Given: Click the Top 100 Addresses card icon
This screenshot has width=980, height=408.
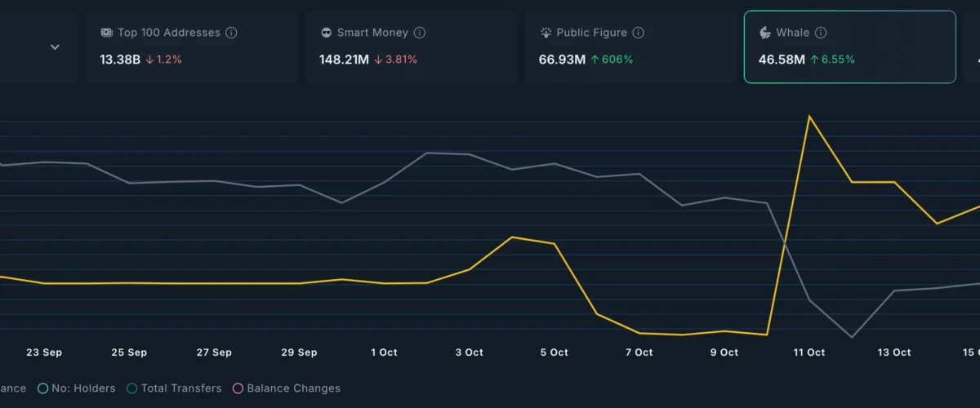Looking at the screenshot, I should pos(107,33).
